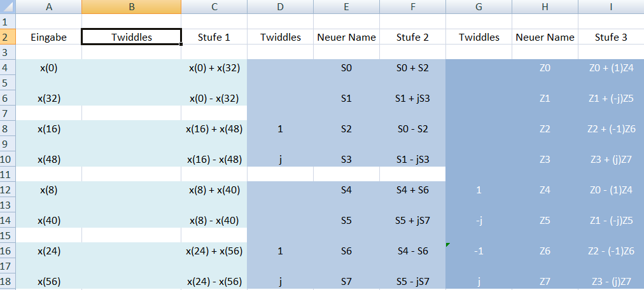Select the 'x(16) - x(48)' cell
Screen dimensions: 644x290
[214, 159]
